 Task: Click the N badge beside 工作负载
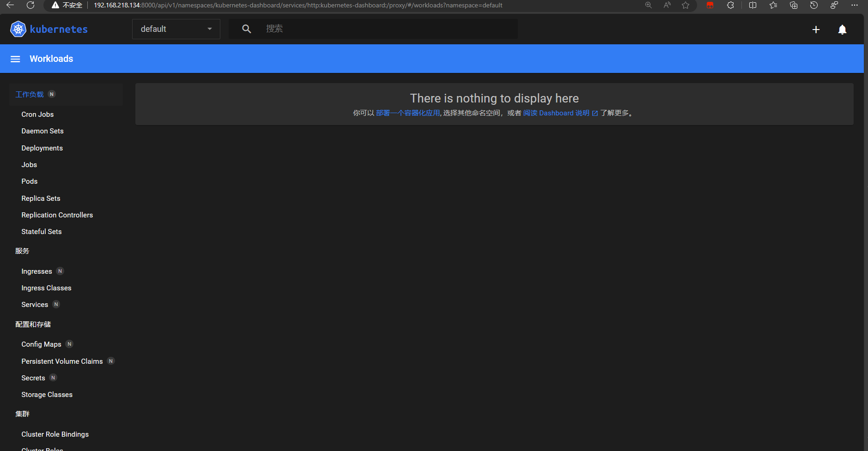[52, 94]
